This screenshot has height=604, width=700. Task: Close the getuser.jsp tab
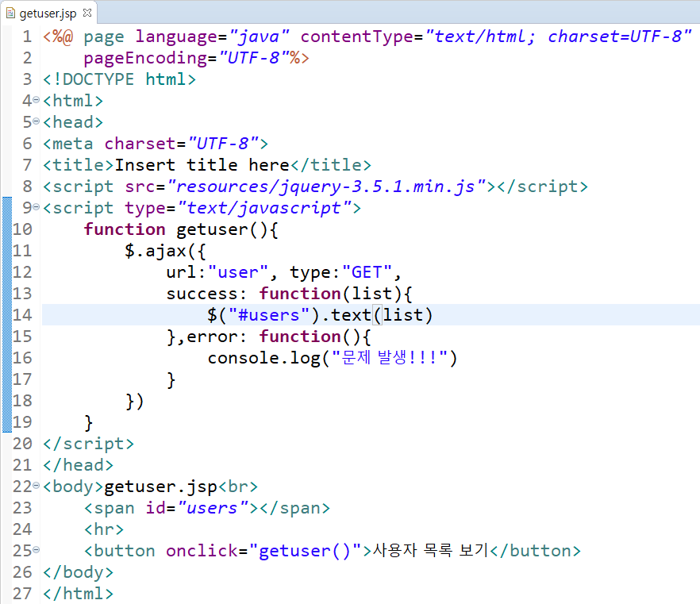pos(87,13)
